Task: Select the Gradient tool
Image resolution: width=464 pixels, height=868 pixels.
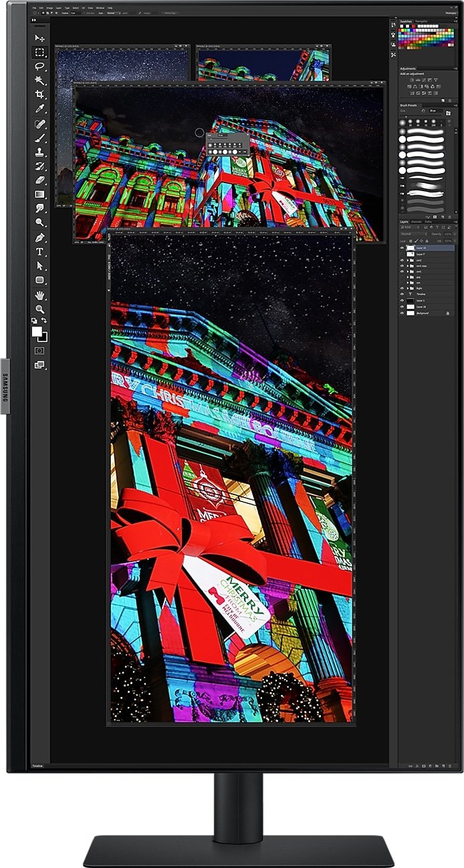Action: tap(39, 194)
